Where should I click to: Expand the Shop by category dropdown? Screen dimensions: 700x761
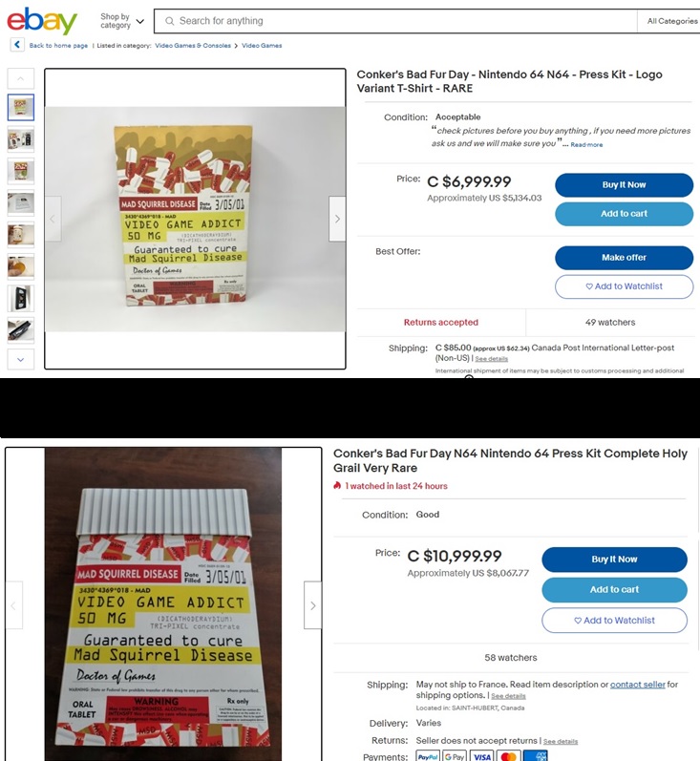coord(122,21)
